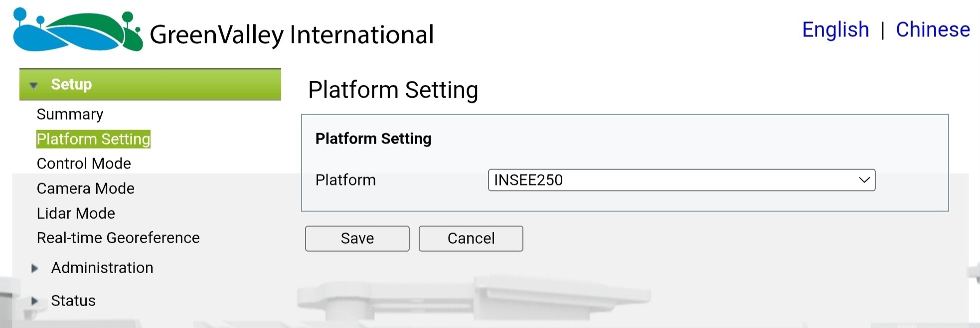Image resolution: width=980 pixels, height=328 pixels.
Task: Click the GreenValley International logo
Action: pos(223,30)
